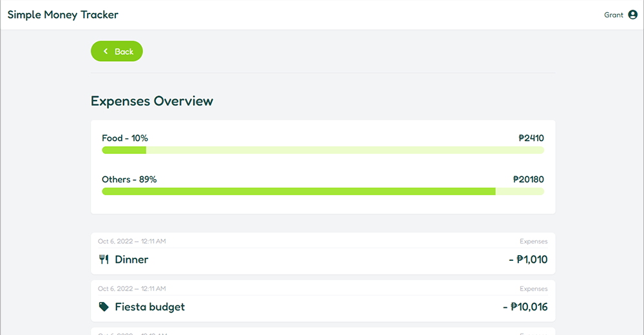
Task: Click the - ₱10,016 Fiesta budget amount
Action: click(x=525, y=307)
